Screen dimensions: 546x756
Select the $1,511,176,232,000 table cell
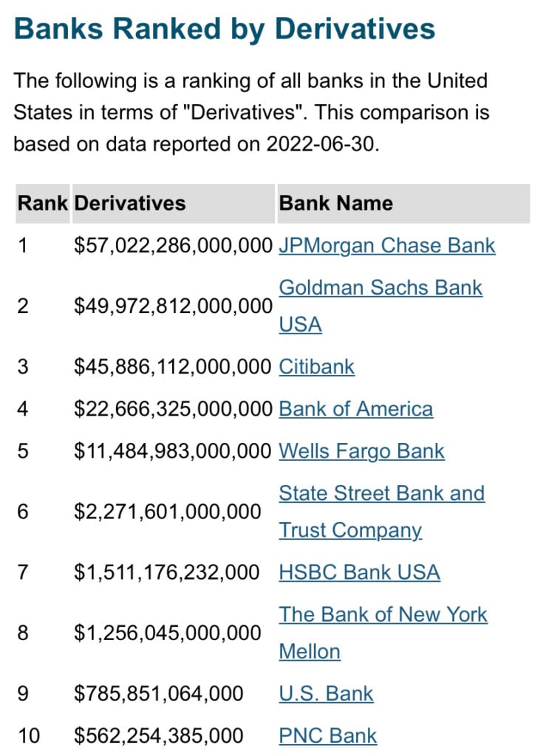click(166, 572)
